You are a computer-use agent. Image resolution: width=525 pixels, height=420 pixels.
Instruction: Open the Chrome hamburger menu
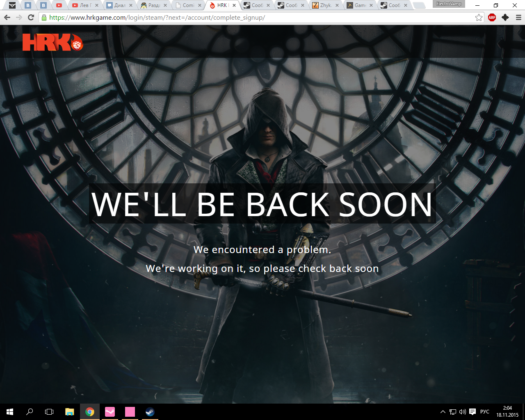(x=518, y=17)
